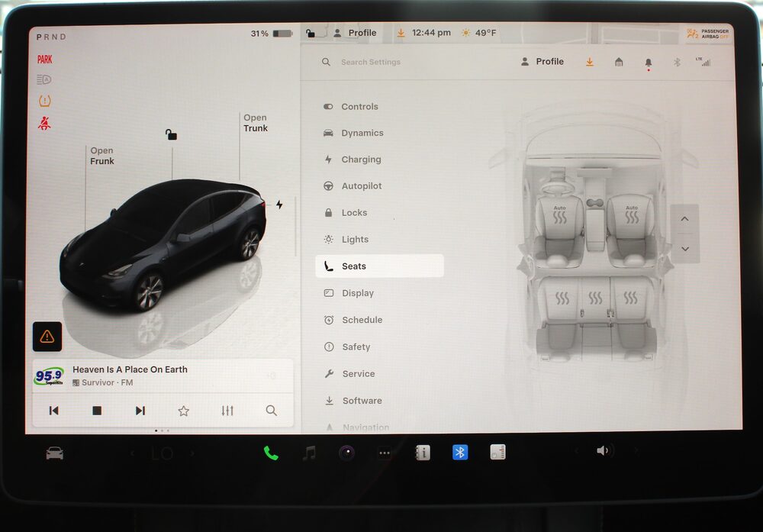The height and width of the screenshot is (532, 763).
Task: Open the music app icon
Action: (309, 453)
